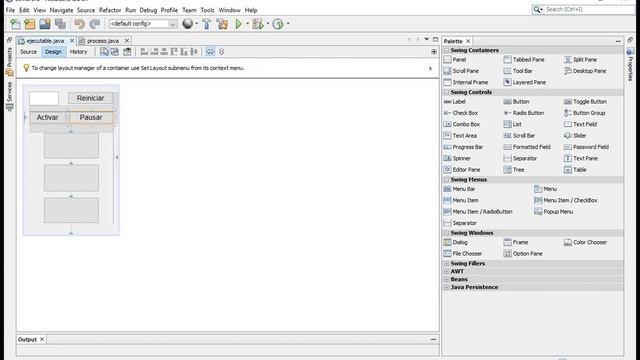Open the Tools menu

coord(207,10)
